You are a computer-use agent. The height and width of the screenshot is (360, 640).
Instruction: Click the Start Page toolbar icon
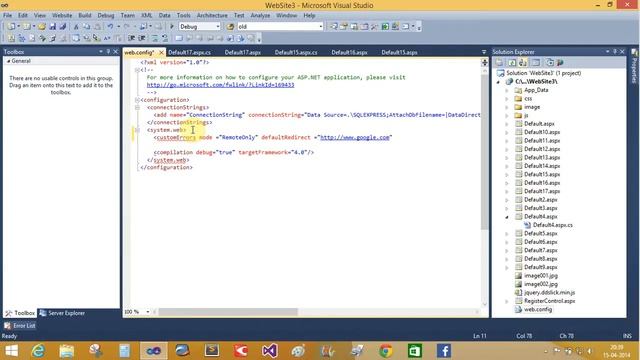tap(385, 27)
